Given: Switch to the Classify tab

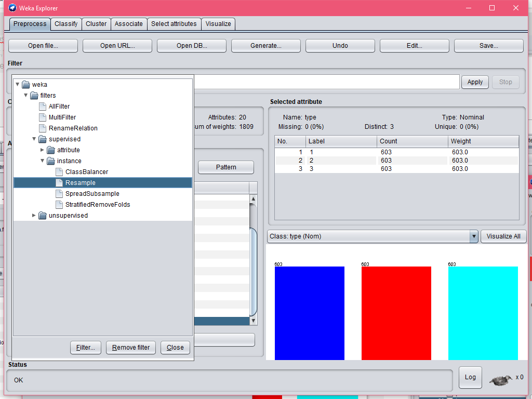Looking at the screenshot, I should click(x=66, y=24).
